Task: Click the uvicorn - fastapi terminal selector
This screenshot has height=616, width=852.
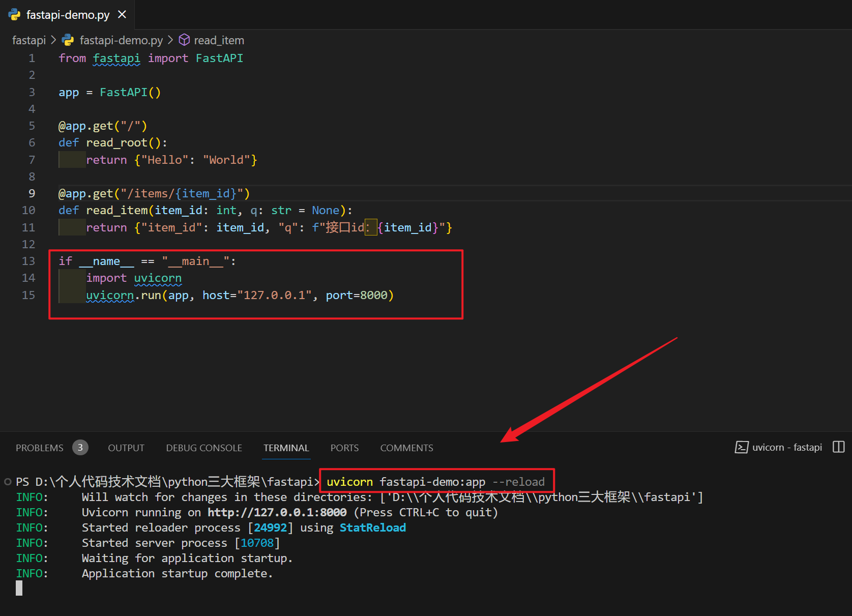Action: coord(787,447)
